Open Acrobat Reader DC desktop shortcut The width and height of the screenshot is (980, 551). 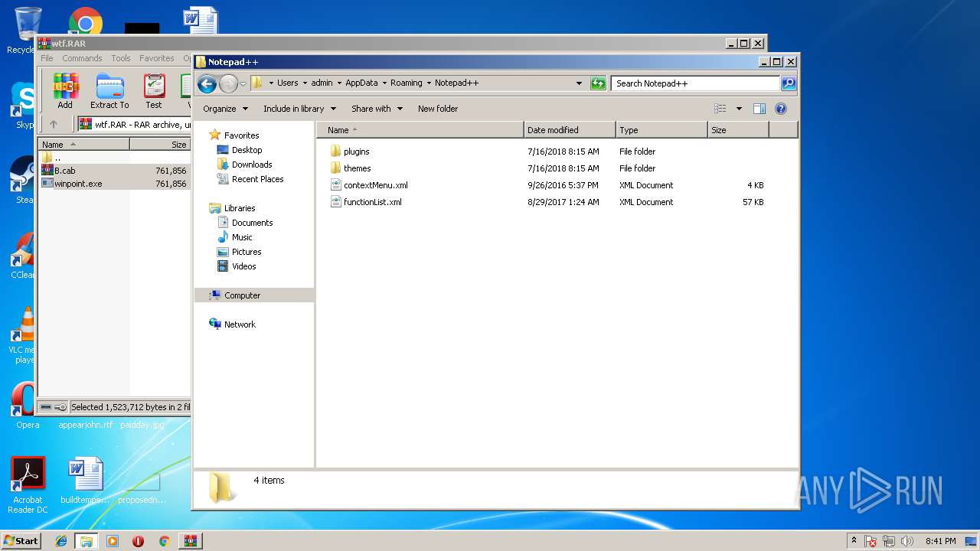[28, 485]
